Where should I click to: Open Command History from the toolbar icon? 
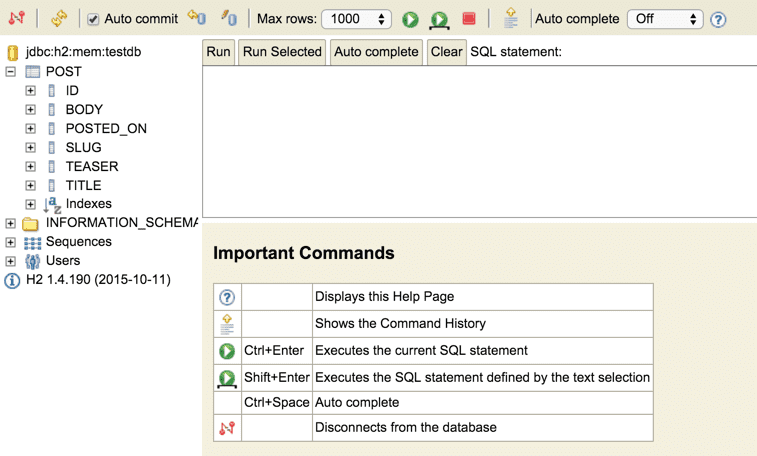coord(511,19)
